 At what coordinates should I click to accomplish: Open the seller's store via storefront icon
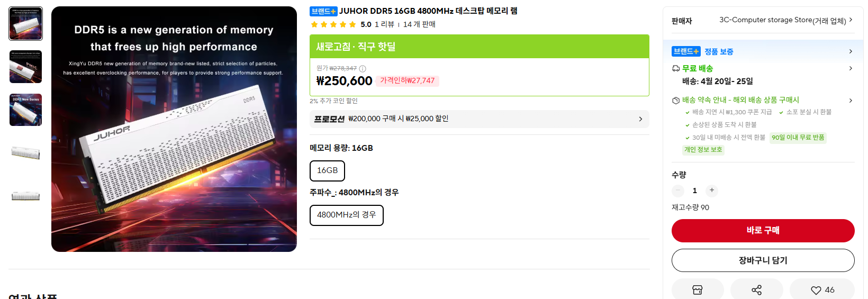tap(698, 289)
